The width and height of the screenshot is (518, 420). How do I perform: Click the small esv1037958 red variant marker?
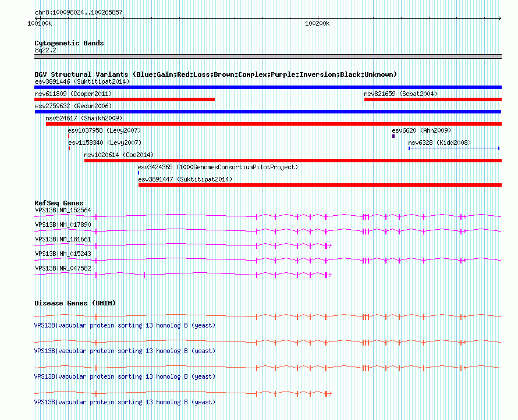point(69,136)
